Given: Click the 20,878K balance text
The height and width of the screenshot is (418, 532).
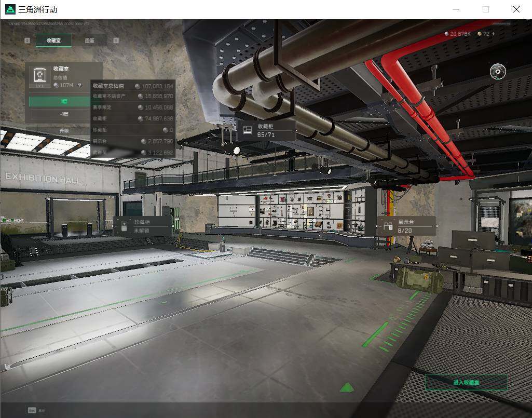Looking at the screenshot, I should tap(460, 34).
